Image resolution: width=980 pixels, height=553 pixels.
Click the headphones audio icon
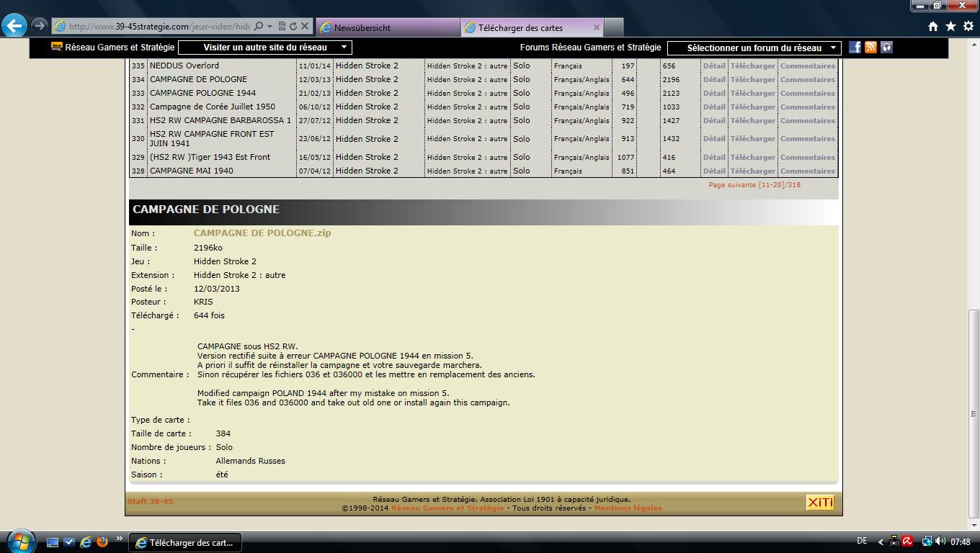tap(886, 48)
